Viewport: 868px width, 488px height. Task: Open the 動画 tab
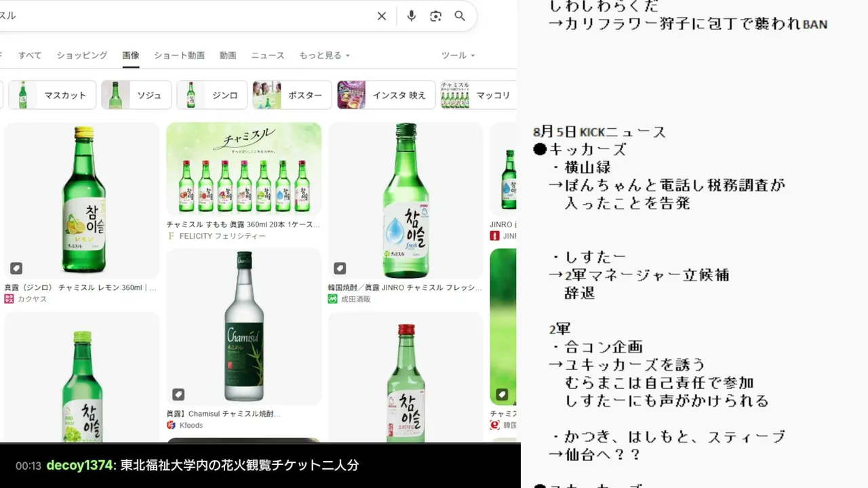[228, 56]
